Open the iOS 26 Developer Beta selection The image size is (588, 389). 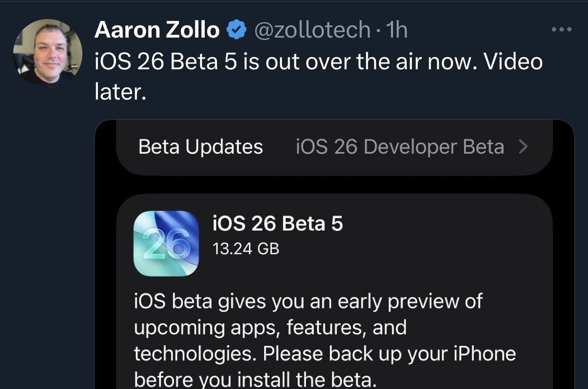coord(400,147)
